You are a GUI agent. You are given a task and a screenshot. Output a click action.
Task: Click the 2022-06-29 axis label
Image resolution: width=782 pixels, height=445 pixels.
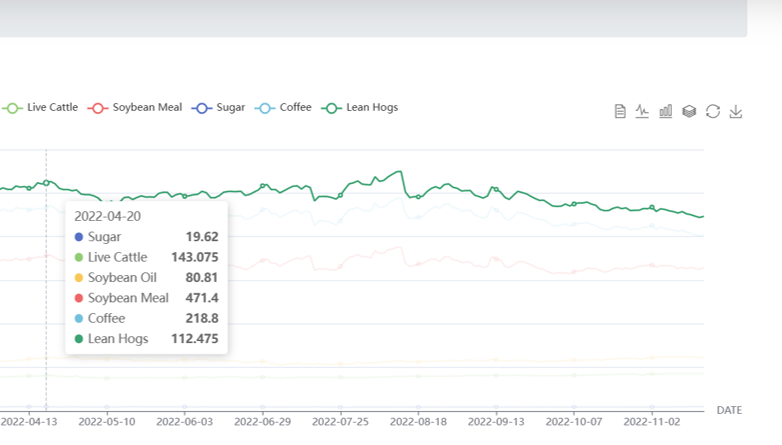(262, 422)
